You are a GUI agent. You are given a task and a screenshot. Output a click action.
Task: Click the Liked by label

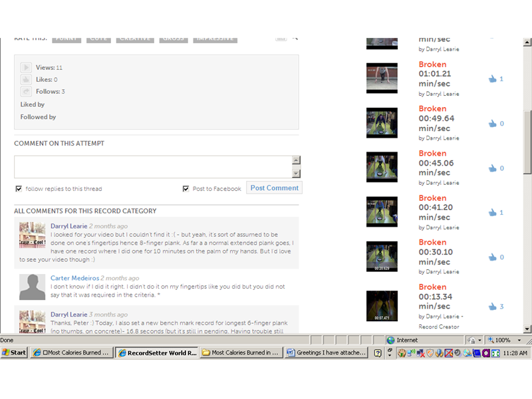[32, 104]
